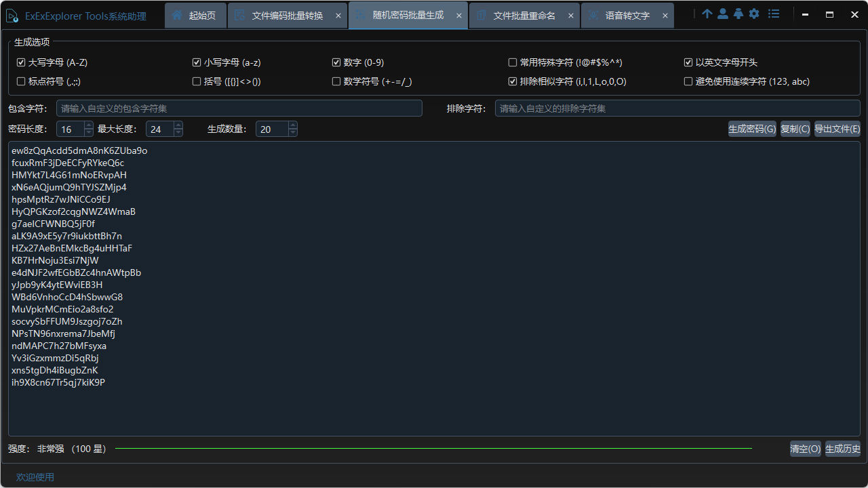This screenshot has height=488, width=868.
Task: Click password ew8zQqAcdd5dmA8nK6ZUba9o
Action: (x=79, y=150)
